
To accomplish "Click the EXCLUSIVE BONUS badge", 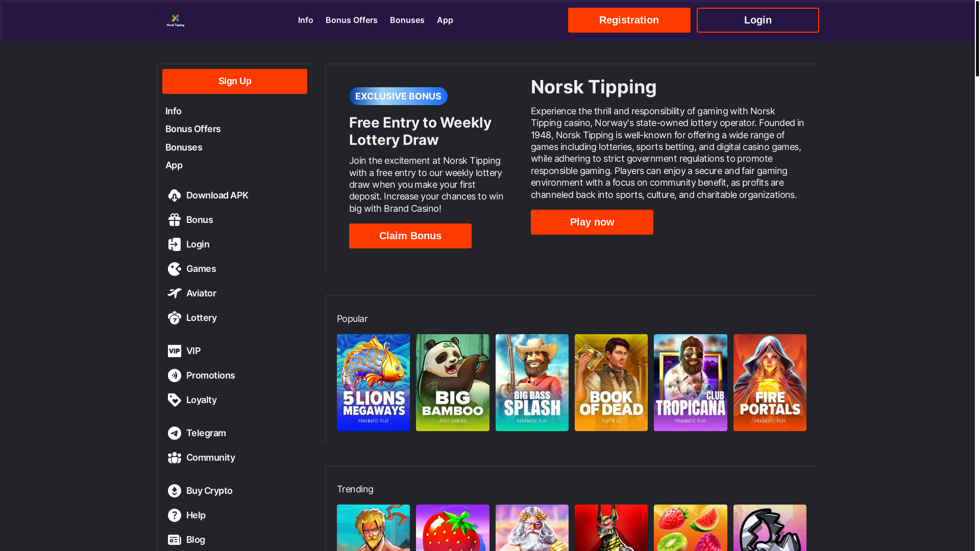I will (x=398, y=96).
